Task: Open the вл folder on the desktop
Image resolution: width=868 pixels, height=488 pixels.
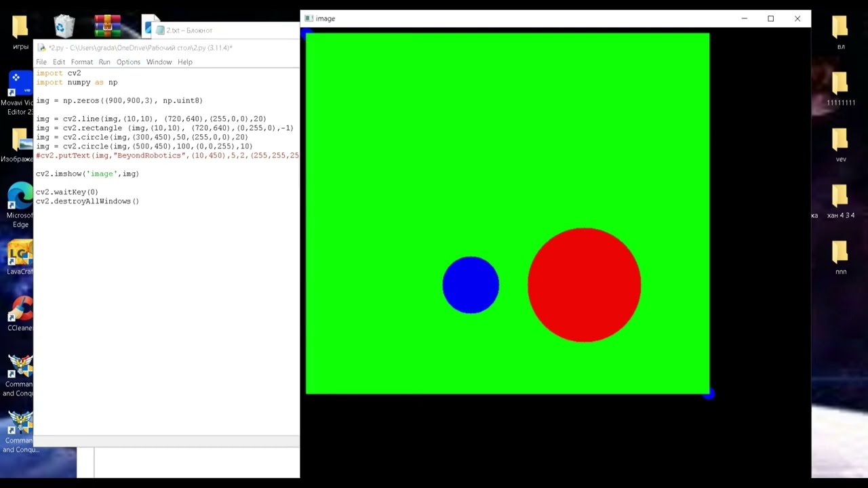Action: click(841, 33)
